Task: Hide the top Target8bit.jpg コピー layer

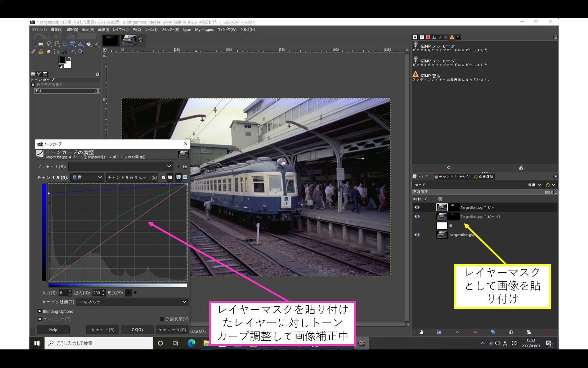Action: click(x=417, y=207)
